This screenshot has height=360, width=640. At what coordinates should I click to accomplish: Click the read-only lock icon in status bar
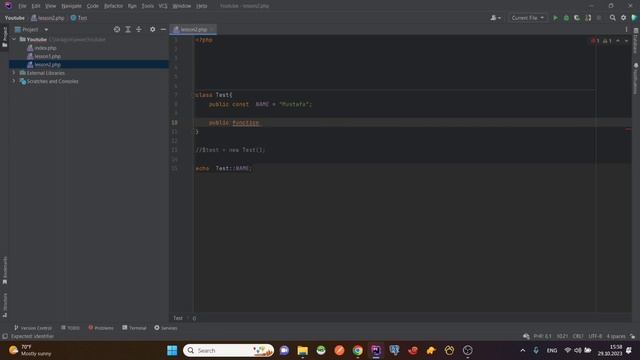pos(632,336)
